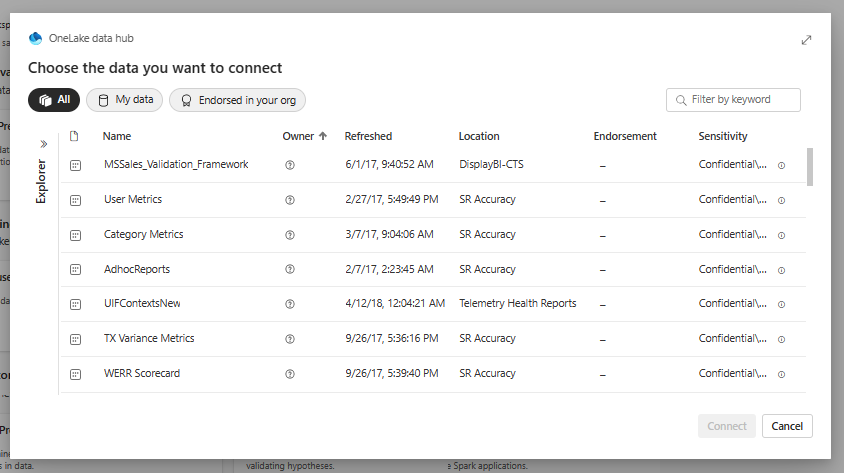Click the file type column header icon
The image size is (844, 473).
(x=74, y=136)
